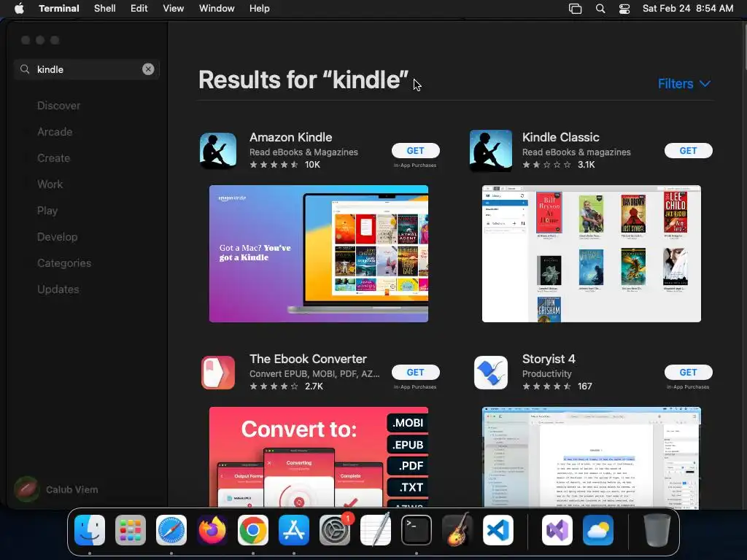747x560 pixels.
Task: Open the Terminal menu
Action: pyautogui.click(x=59, y=8)
